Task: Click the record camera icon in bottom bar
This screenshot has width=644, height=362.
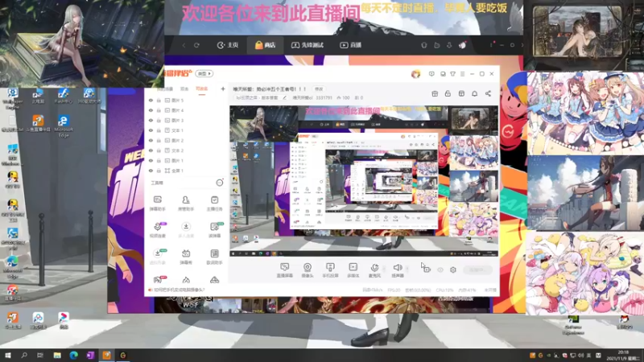Action: [427, 269]
